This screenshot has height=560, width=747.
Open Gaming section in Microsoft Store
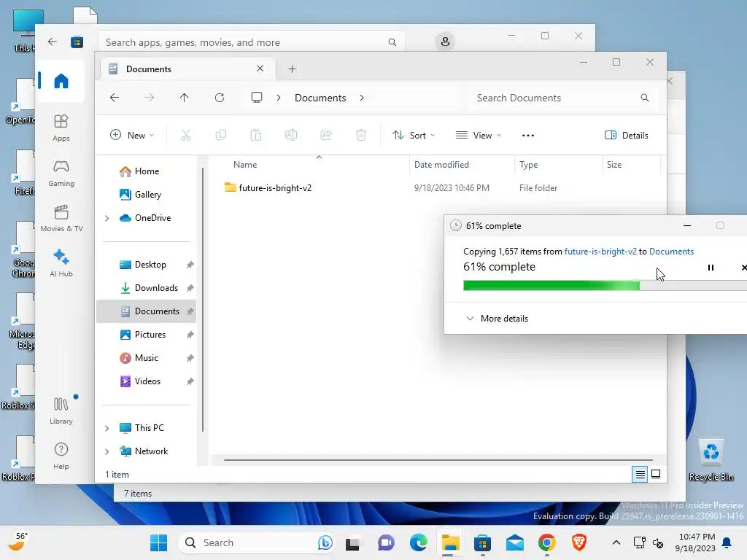(x=61, y=173)
